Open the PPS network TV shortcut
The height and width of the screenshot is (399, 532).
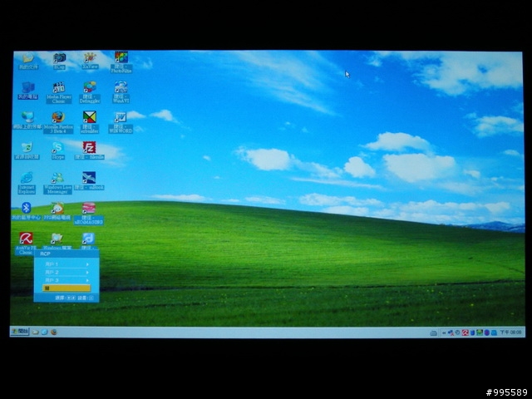[57, 211]
